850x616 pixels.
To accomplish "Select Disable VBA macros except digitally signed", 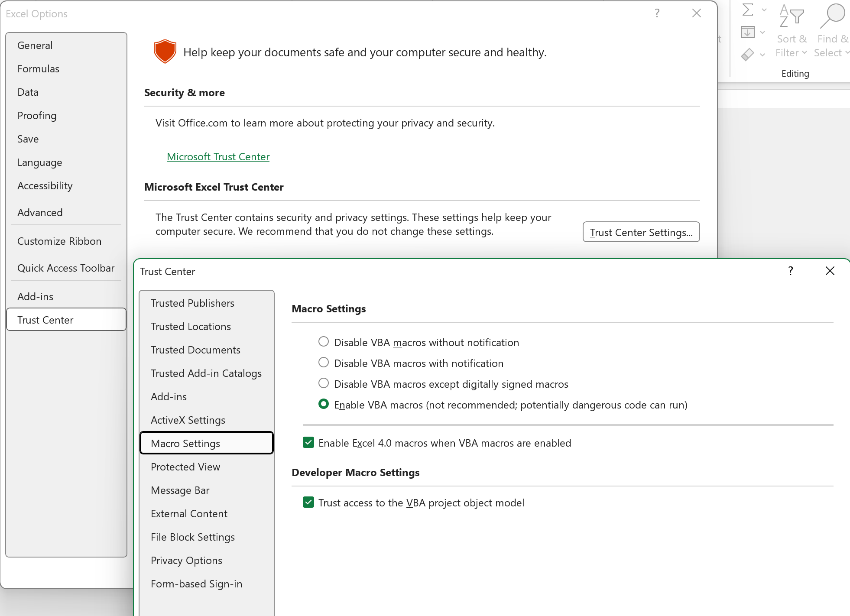I will [x=324, y=383].
